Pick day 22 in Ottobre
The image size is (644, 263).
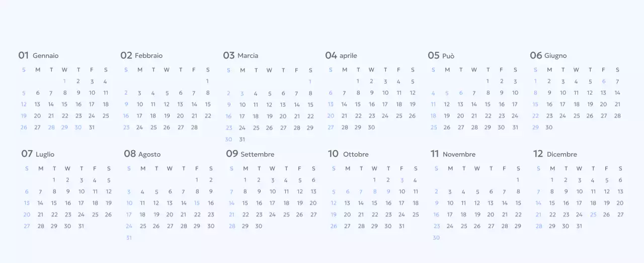[x=374, y=215]
